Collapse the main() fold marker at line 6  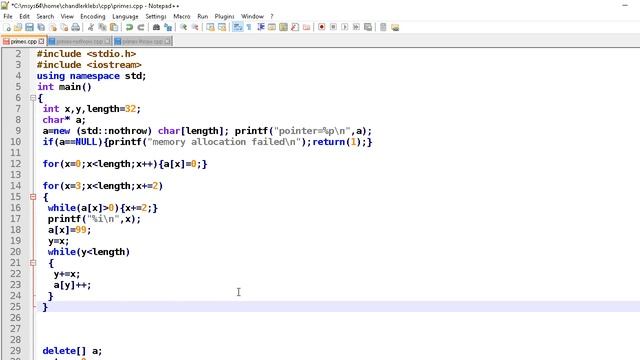pos(33,98)
